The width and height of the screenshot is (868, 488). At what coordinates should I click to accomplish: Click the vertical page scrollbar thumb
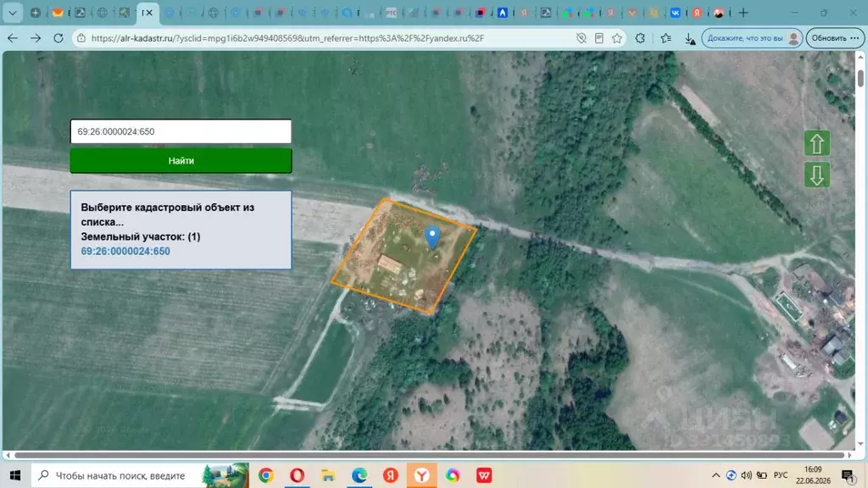(x=860, y=78)
